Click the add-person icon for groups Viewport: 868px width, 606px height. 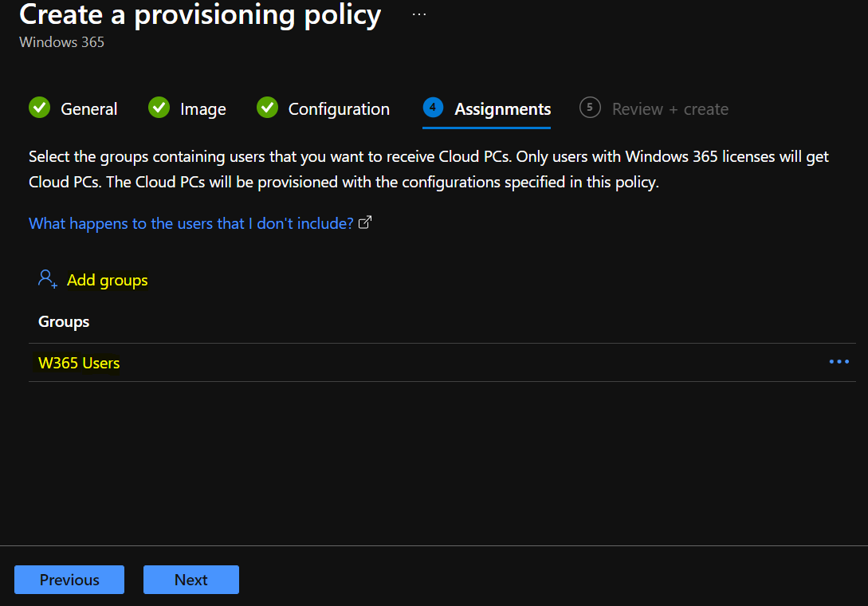(48, 278)
